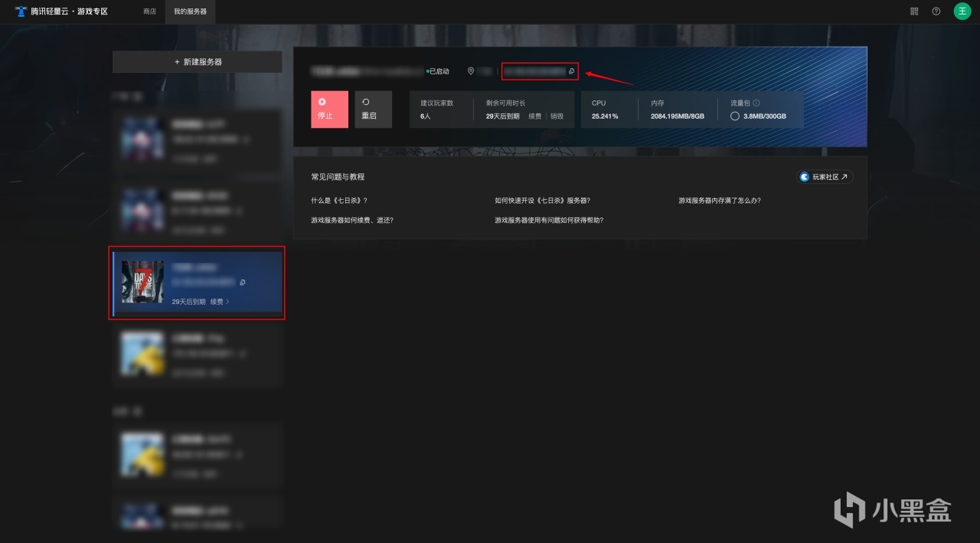Click the info icon next to 流量包
980x543 pixels.
pos(756,103)
